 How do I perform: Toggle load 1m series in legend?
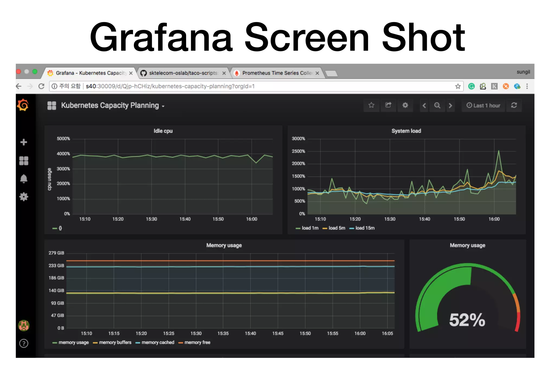point(310,228)
